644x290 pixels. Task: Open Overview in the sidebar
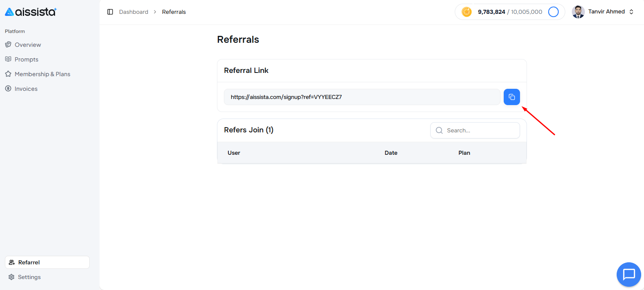[28, 45]
